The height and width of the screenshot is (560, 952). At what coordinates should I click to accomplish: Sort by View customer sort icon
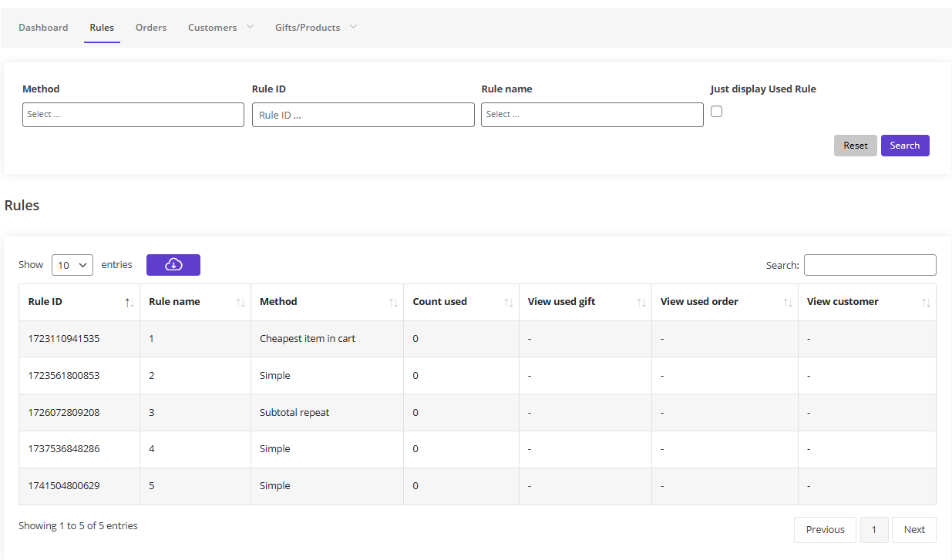point(926,303)
